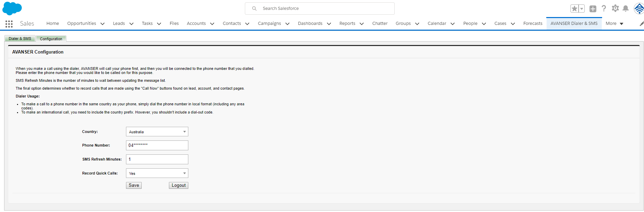Open the Dashboards tab
This screenshot has width=644, height=212.
coord(310,24)
